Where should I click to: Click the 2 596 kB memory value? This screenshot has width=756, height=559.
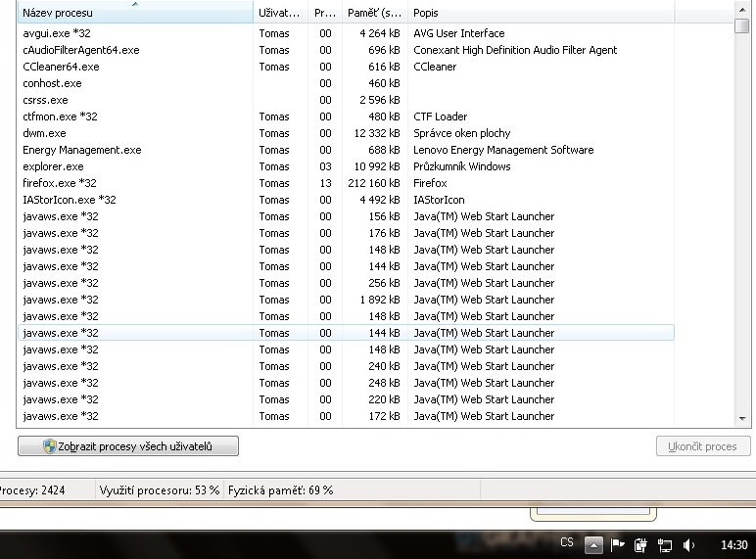[380, 100]
